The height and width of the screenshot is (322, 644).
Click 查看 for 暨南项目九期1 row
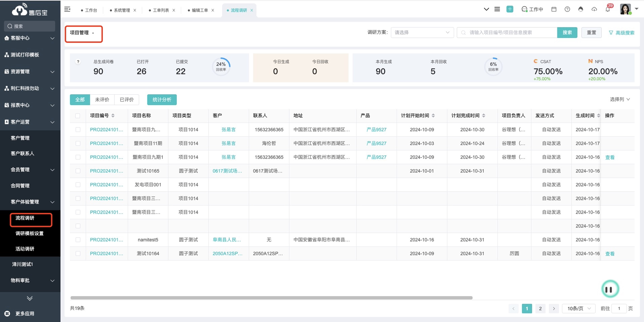610,157
